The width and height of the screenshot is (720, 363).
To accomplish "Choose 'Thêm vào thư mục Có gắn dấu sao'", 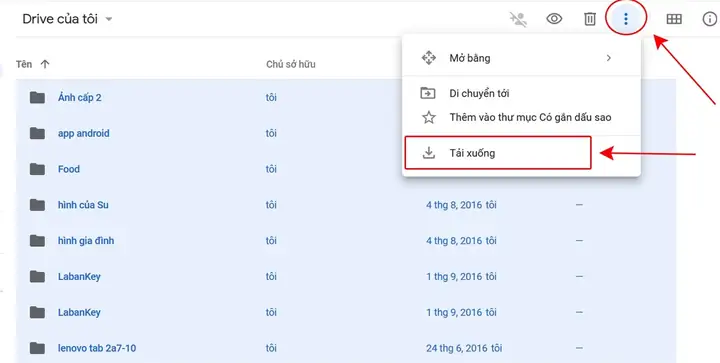I will coord(521,117).
